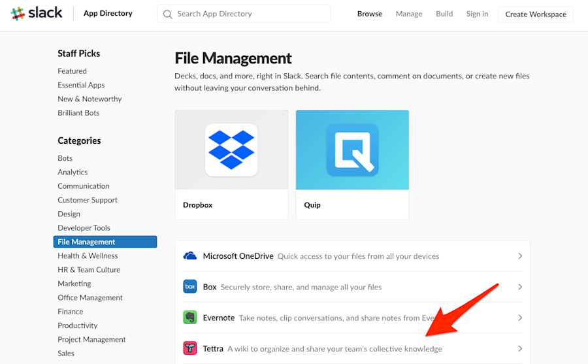This screenshot has width=588, height=364.
Task: Select the Developer Tools category
Action: 84,228
